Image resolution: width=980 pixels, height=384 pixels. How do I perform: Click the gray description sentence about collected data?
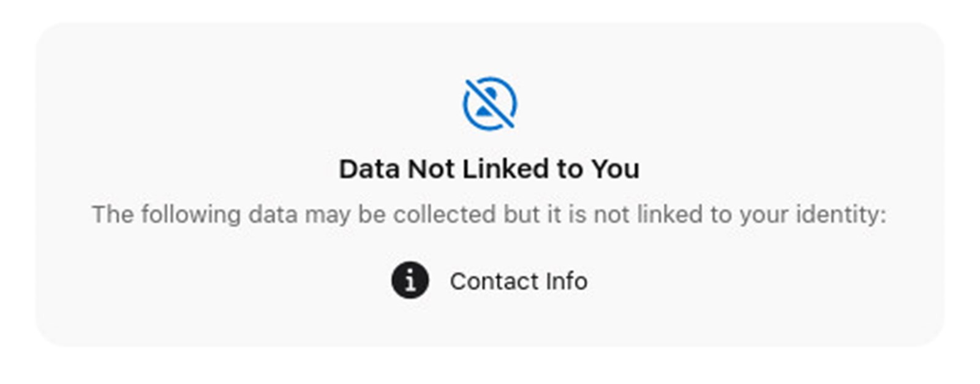[489, 215]
